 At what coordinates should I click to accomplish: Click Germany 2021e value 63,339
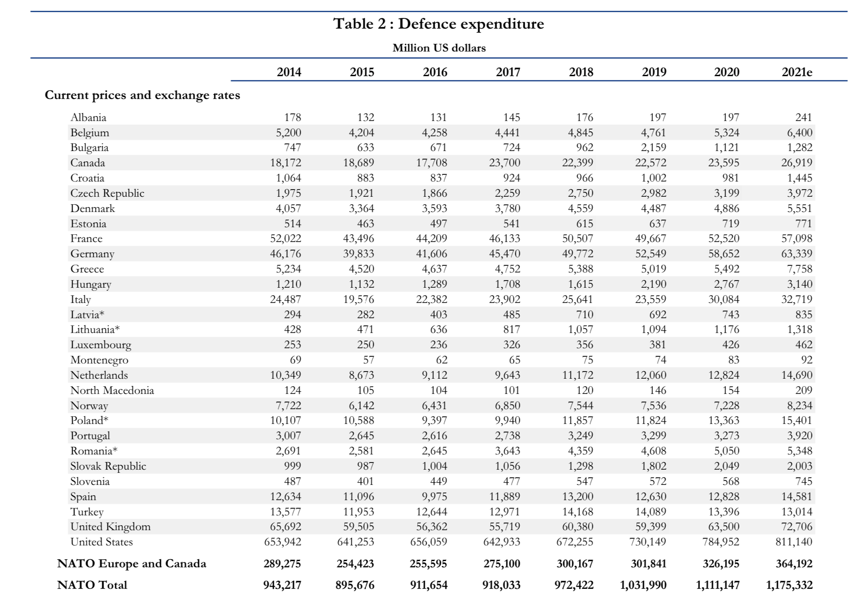(797, 254)
